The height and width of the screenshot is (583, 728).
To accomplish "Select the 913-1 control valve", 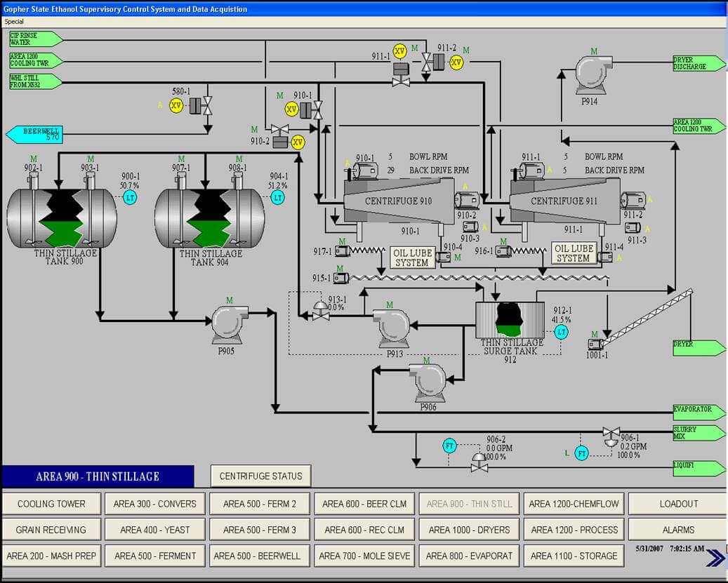I will [321, 311].
